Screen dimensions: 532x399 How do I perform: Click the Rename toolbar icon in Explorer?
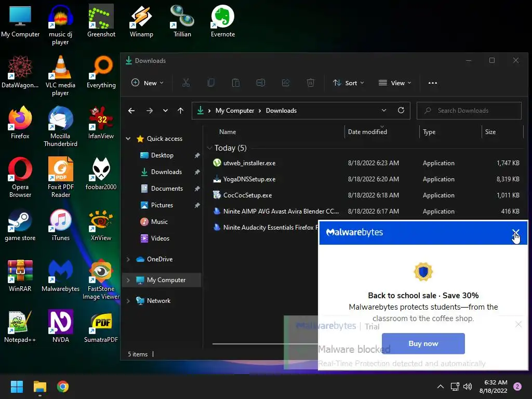coord(261,83)
